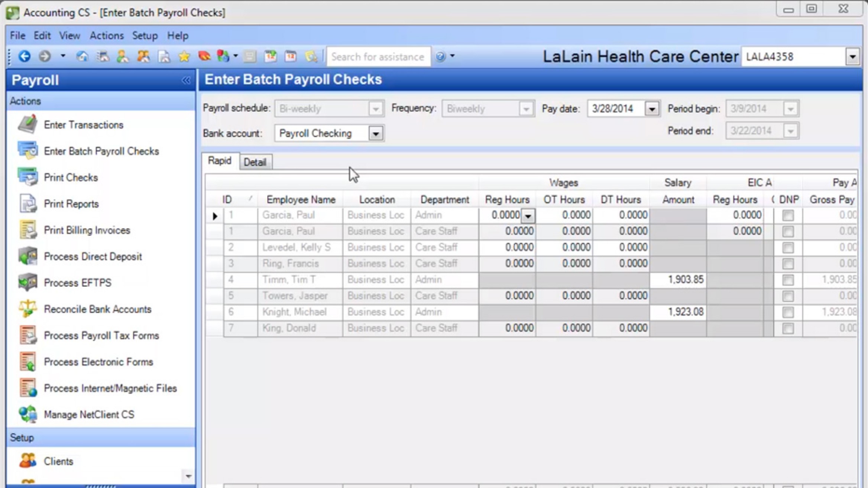Click the Rapid tab
The image size is (868, 488).
point(219,161)
